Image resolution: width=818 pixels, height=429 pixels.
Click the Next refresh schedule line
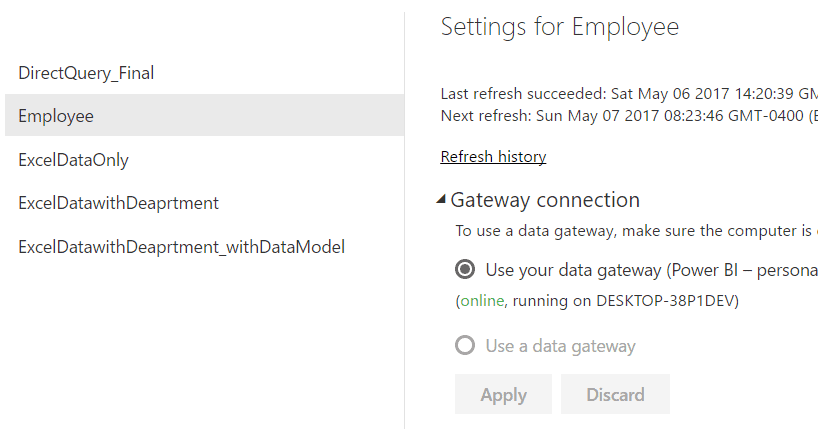629,115
